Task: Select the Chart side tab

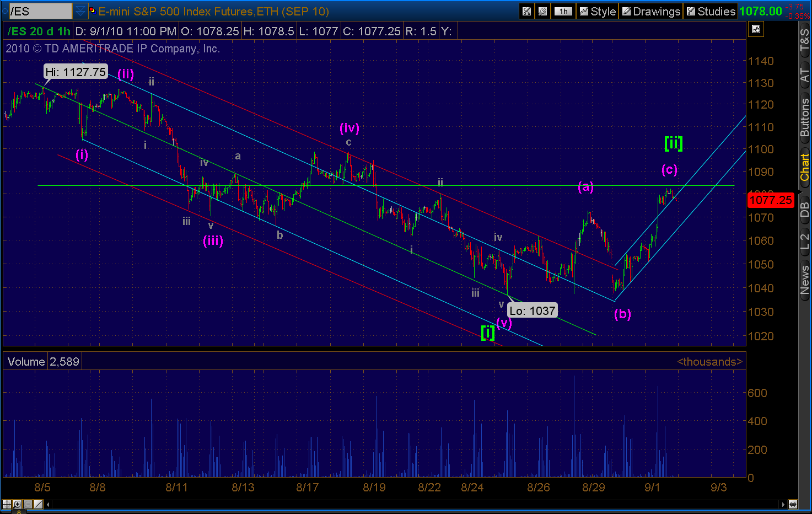Action: pos(805,167)
